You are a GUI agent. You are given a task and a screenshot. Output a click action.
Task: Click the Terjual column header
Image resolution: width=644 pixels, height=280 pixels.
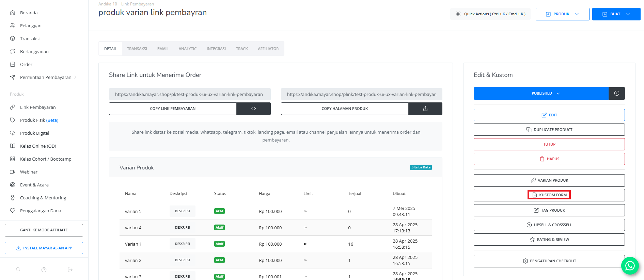click(x=355, y=194)
